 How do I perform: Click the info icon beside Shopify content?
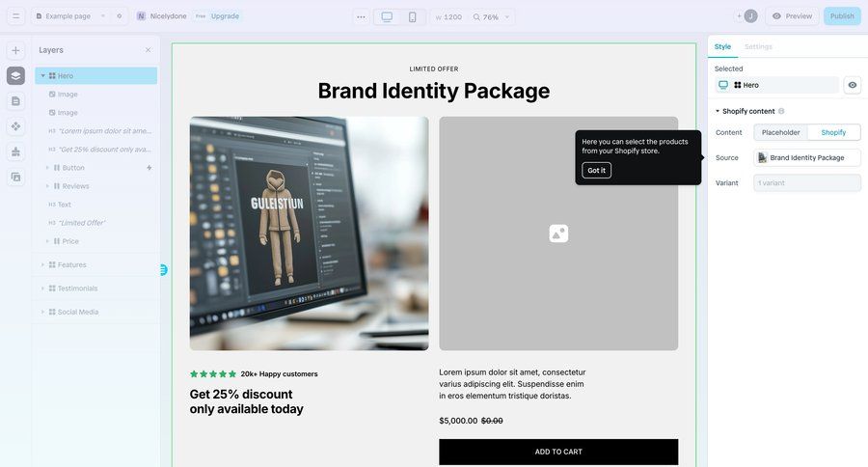[x=781, y=111]
